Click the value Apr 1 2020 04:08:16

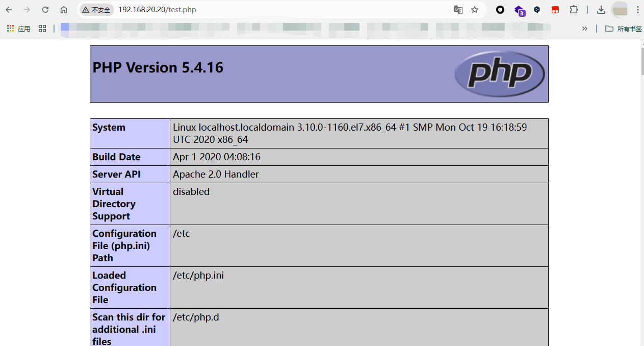pyautogui.click(x=217, y=157)
